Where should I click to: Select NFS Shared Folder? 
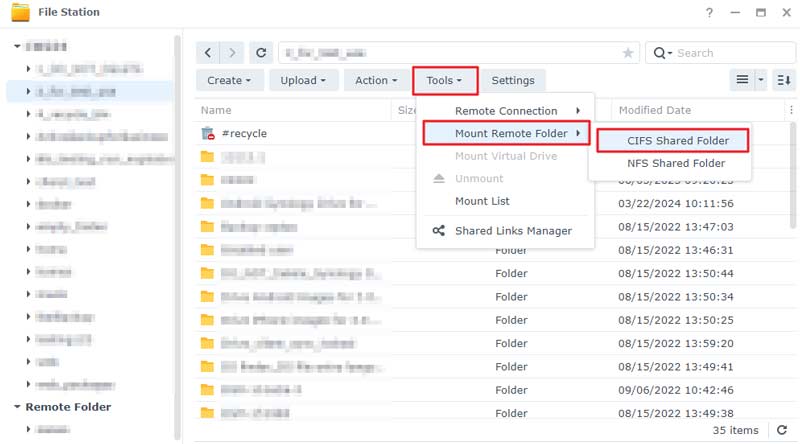[x=672, y=163]
